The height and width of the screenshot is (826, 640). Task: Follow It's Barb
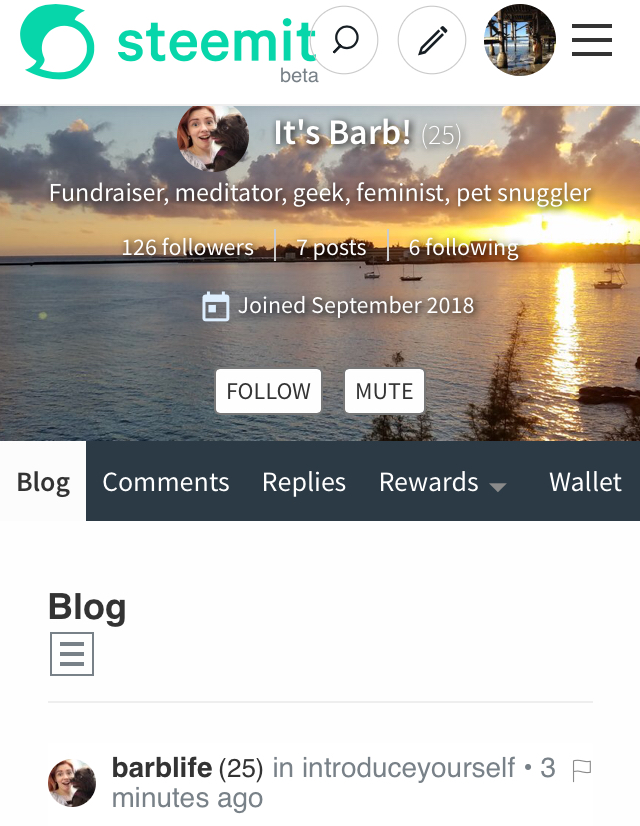268,391
